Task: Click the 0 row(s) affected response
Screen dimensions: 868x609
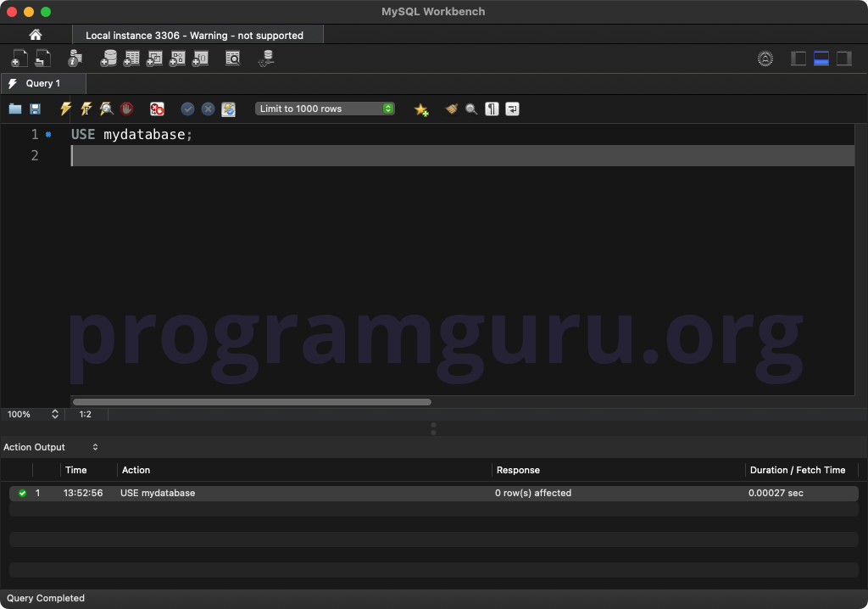Action: pyautogui.click(x=532, y=493)
